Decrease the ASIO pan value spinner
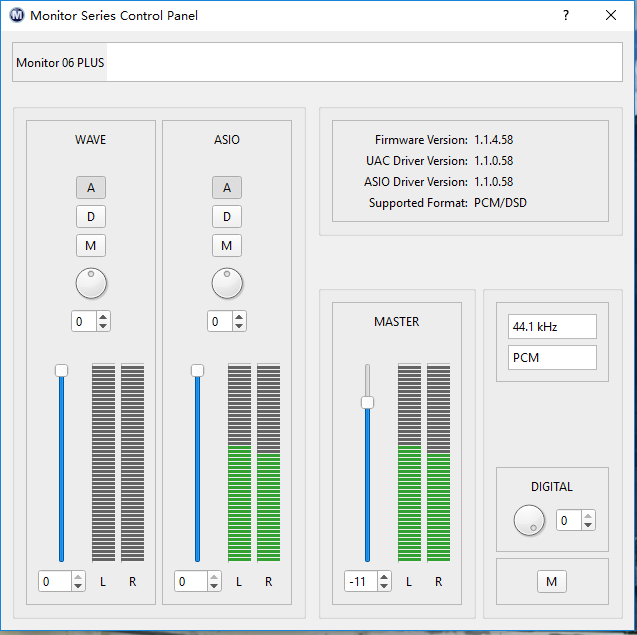This screenshot has width=637, height=635. point(239,326)
